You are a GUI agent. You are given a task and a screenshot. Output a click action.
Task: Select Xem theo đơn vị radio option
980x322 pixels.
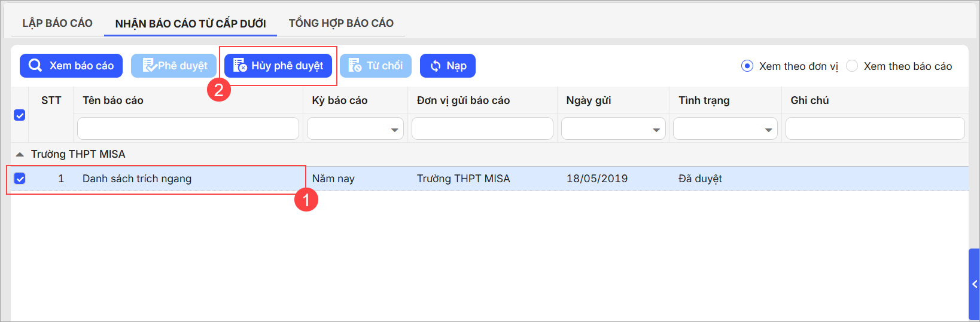[x=747, y=66]
